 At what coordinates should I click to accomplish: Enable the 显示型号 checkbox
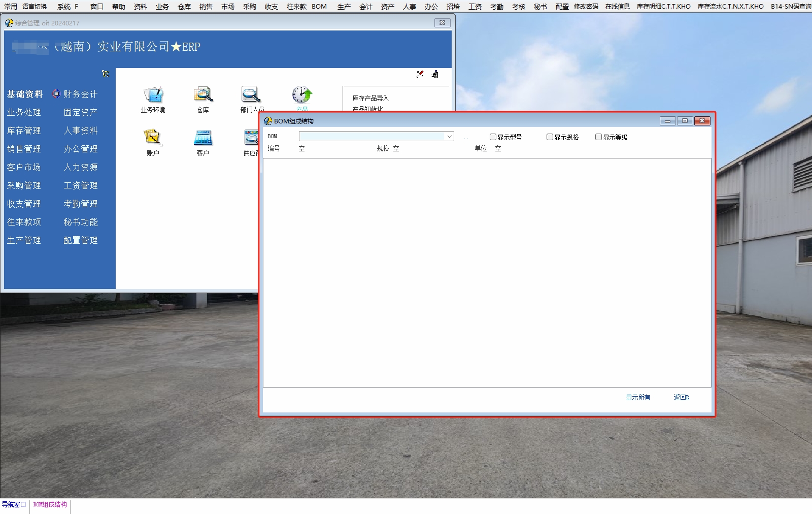493,137
